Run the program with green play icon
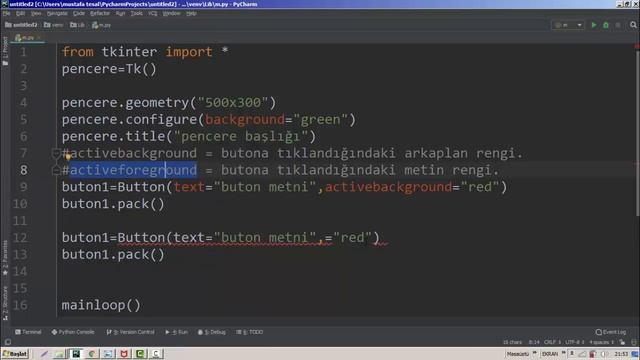640x360 pixels. tap(594, 25)
